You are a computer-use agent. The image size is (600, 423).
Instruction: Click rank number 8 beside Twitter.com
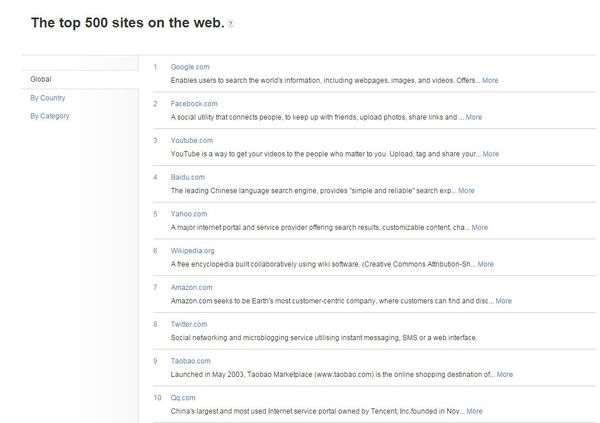point(155,324)
